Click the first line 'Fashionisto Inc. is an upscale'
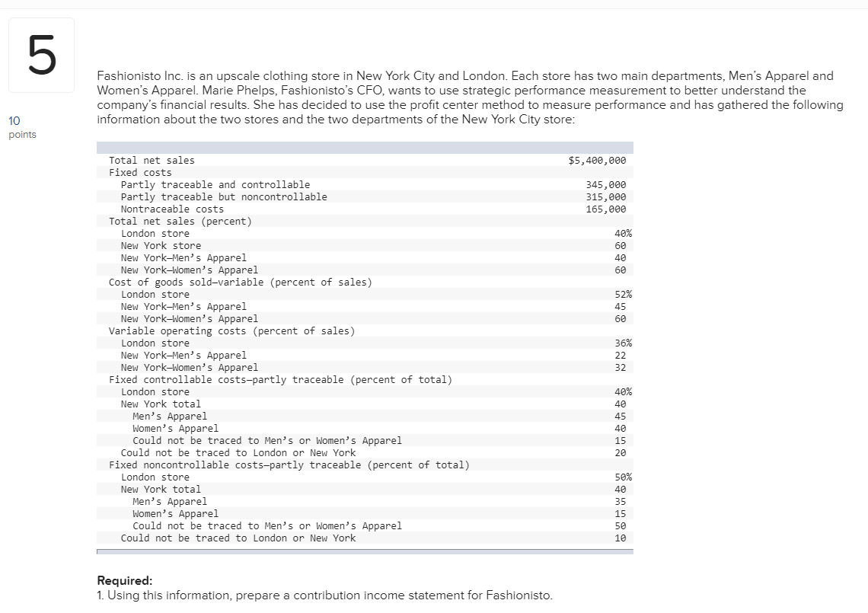Screen dimensions: 868x613 pyautogui.click(x=465, y=76)
